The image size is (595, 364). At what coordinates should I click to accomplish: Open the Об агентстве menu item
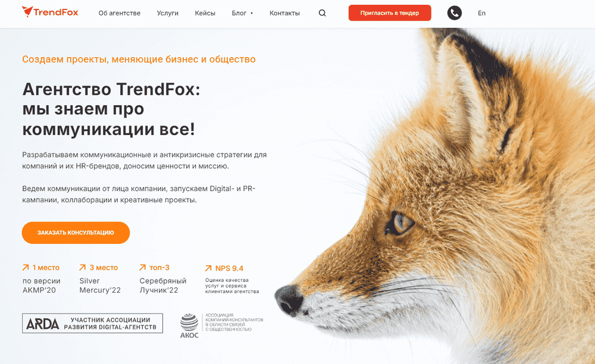119,13
